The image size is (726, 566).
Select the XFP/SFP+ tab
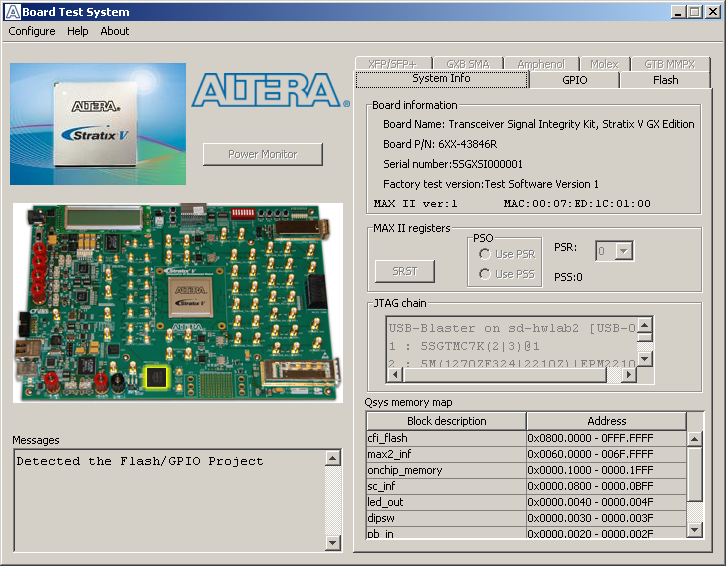click(393, 64)
